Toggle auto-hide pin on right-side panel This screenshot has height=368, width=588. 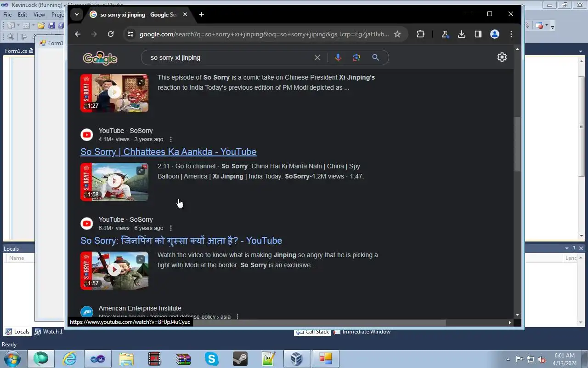click(x=574, y=248)
